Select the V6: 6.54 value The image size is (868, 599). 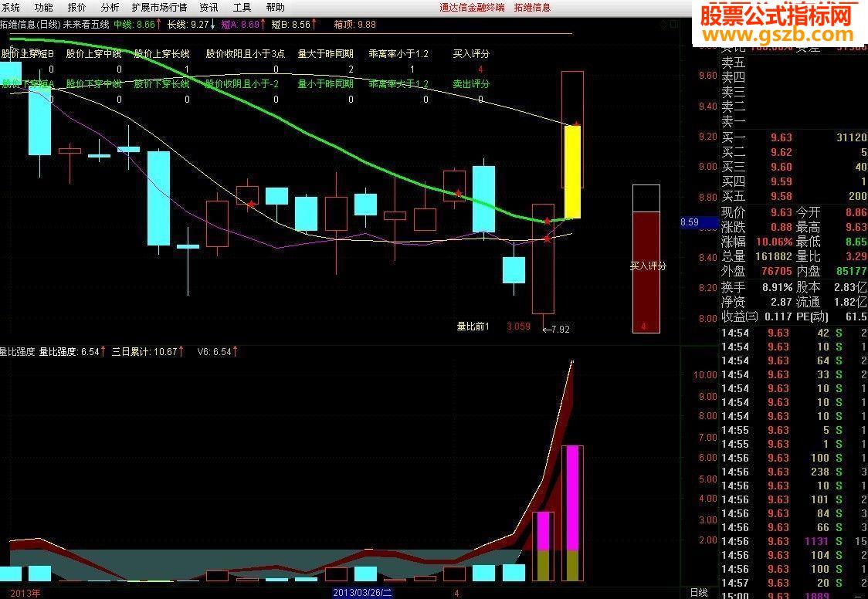pyautogui.click(x=218, y=352)
